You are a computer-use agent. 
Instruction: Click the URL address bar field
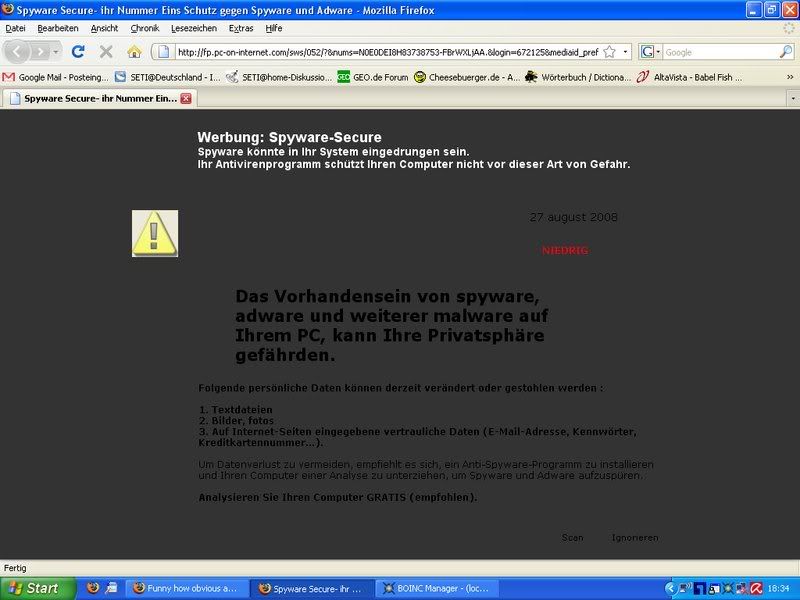[x=388, y=52]
